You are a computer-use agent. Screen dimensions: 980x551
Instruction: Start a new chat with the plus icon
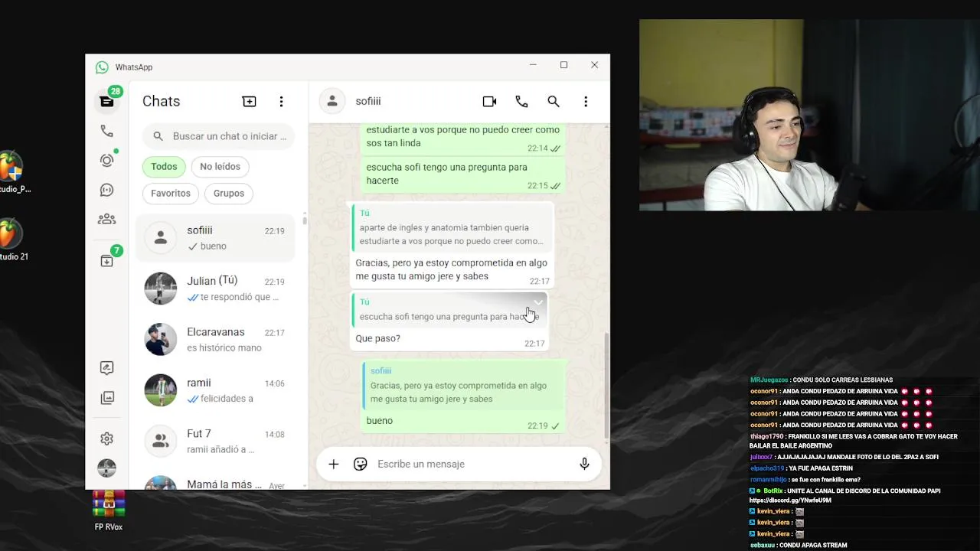click(249, 101)
